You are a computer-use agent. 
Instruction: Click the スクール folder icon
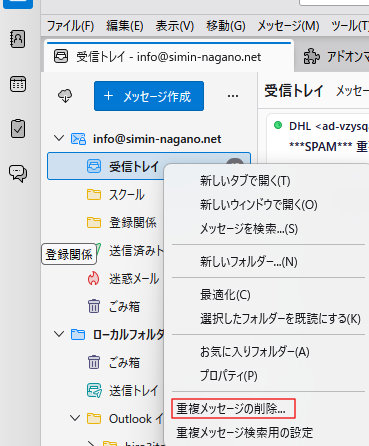coord(94,194)
